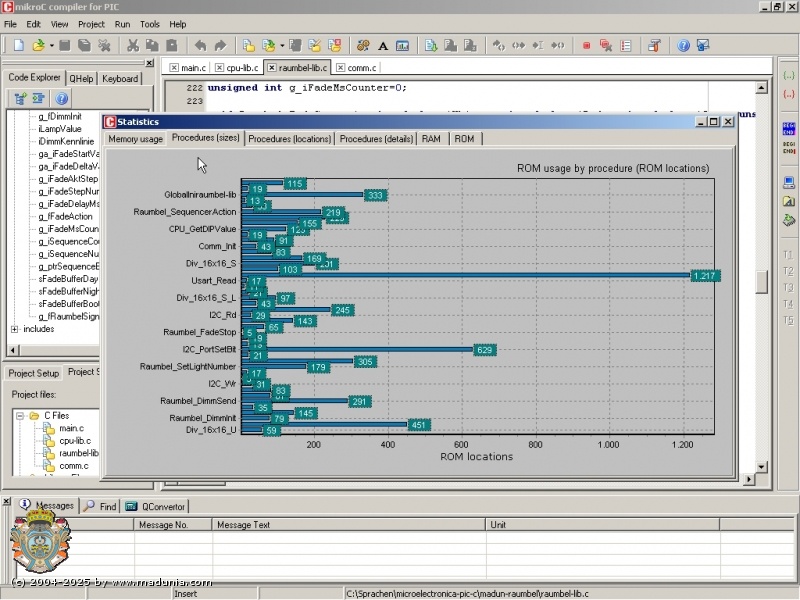800x600 pixels.
Task: Select comm.c in Project files
Action: point(73,466)
